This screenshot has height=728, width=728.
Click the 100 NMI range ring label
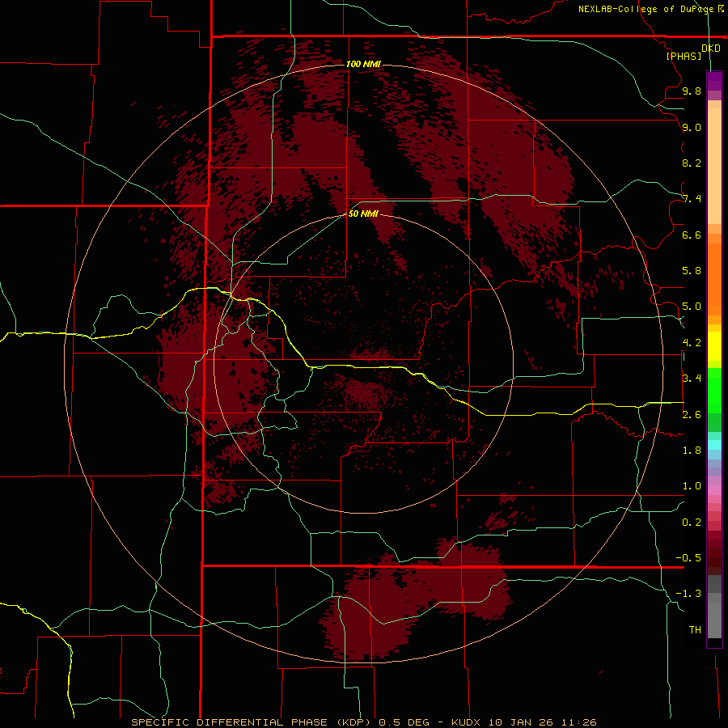[x=363, y=64]
